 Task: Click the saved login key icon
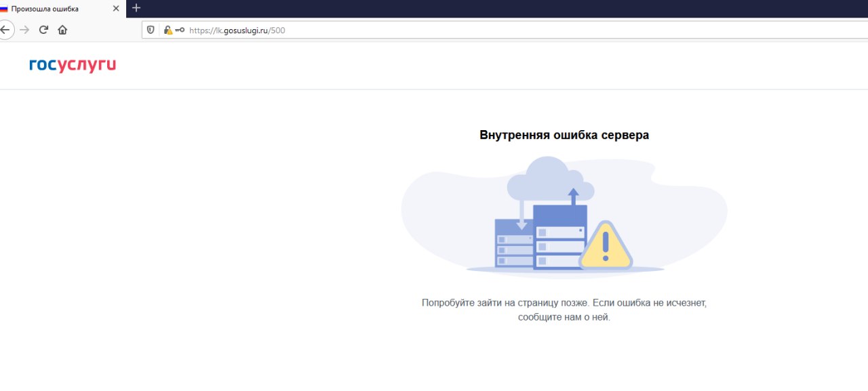[x=180, y=30]
